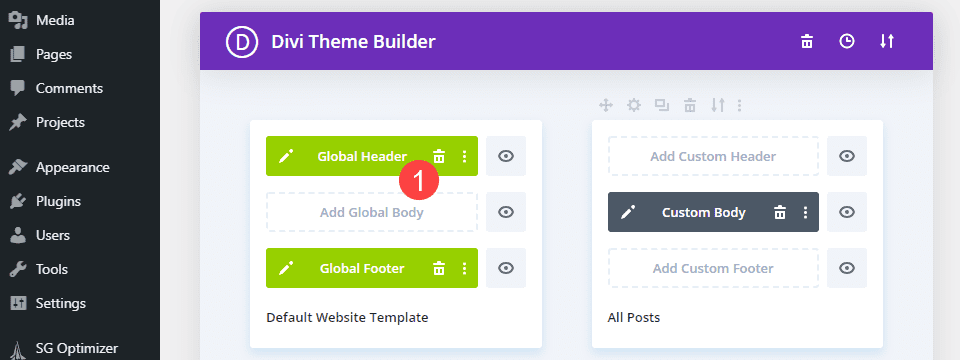Toggle Custom Body visibility eye

[x=847, y=212]
